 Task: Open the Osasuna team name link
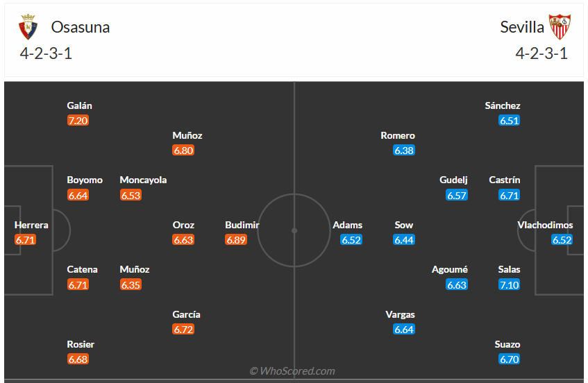81,27
